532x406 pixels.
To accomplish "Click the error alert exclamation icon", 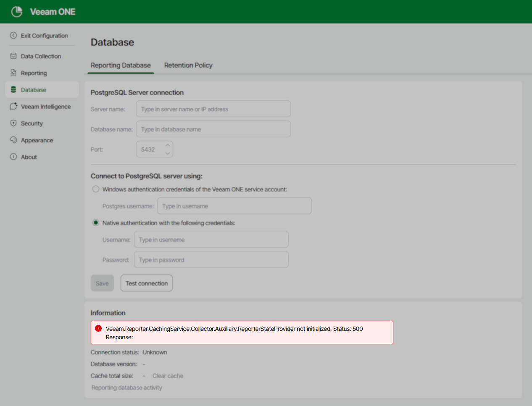I will pos(98,328).
